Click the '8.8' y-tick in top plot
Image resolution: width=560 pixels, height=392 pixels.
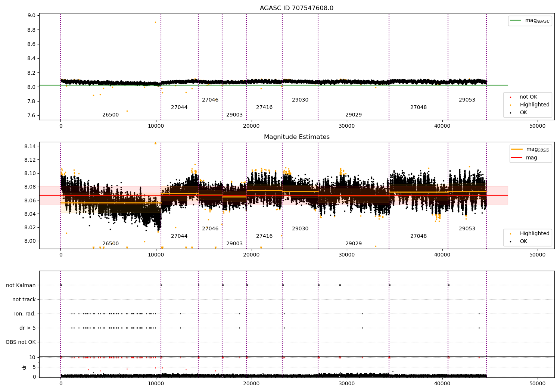click(x=31, y=30)
